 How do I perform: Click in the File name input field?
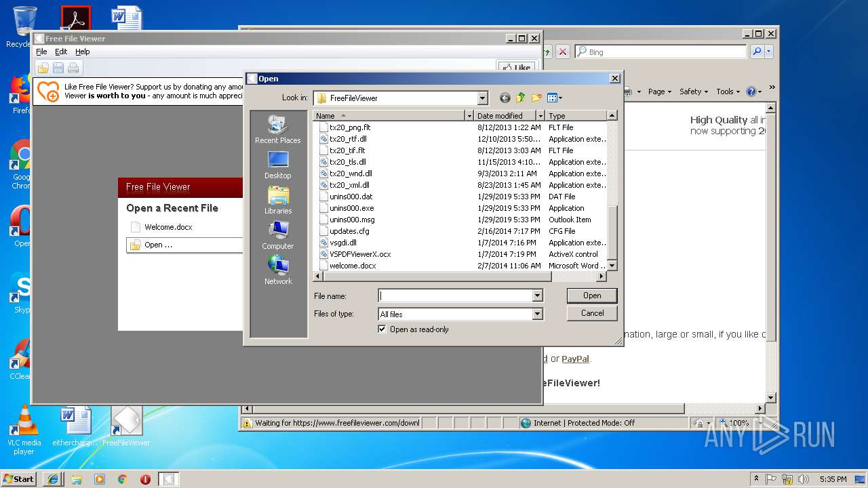point(456,296)
